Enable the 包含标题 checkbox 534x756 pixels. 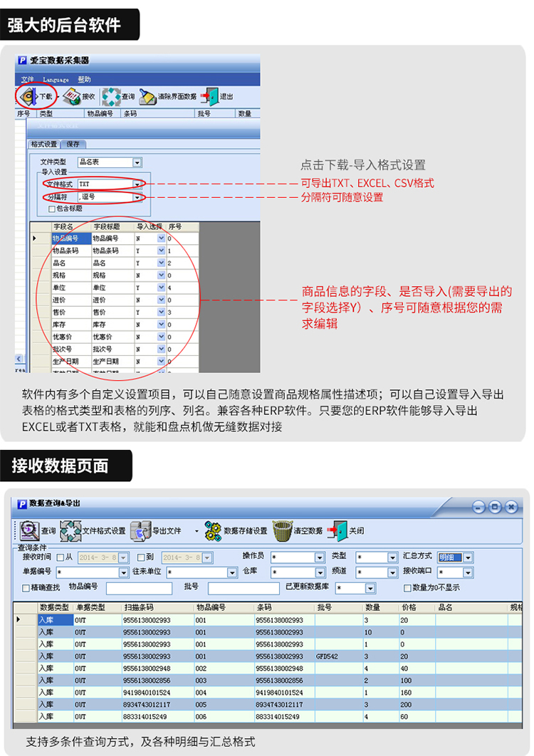[52, 209]
